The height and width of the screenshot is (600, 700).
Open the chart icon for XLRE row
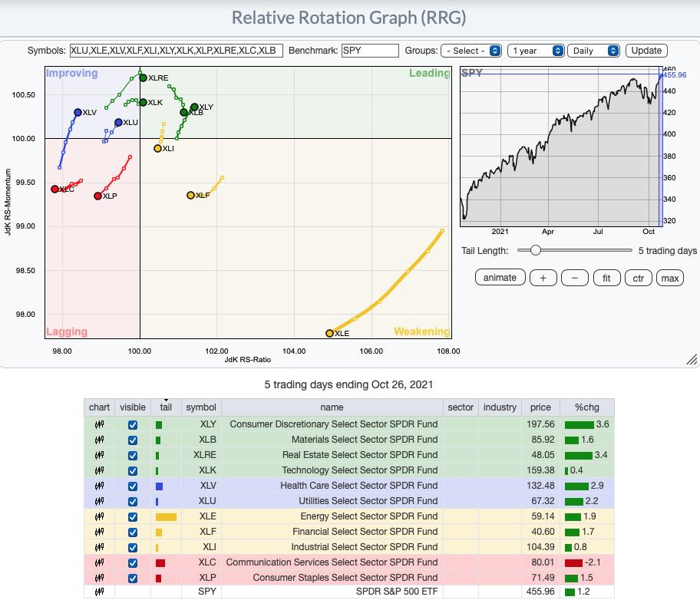click(99, 455)
